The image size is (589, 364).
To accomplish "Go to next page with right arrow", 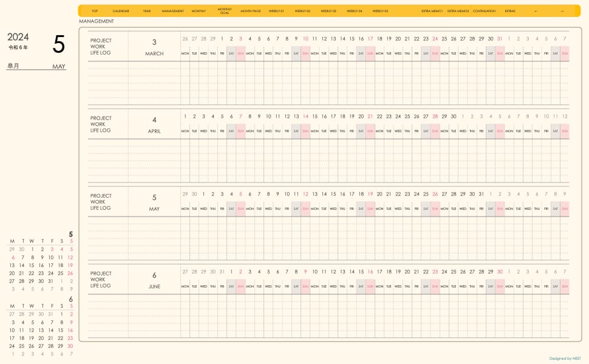I will (562, 11).
